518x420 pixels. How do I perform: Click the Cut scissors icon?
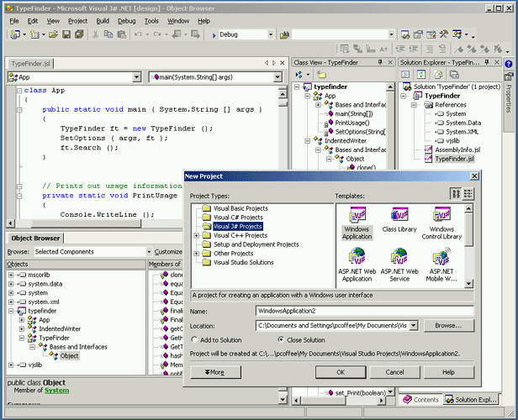coord(95,34)
